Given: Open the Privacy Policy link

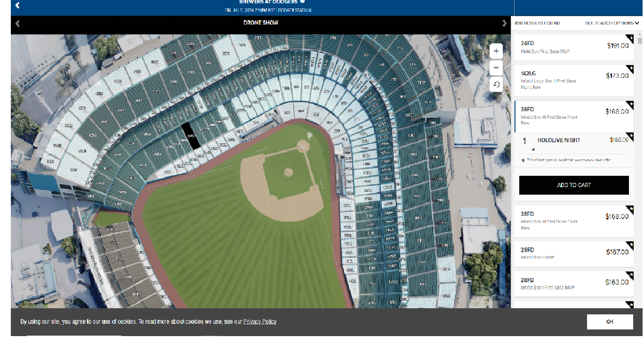Looking at the screenshot, I should [x=260, y=321].
